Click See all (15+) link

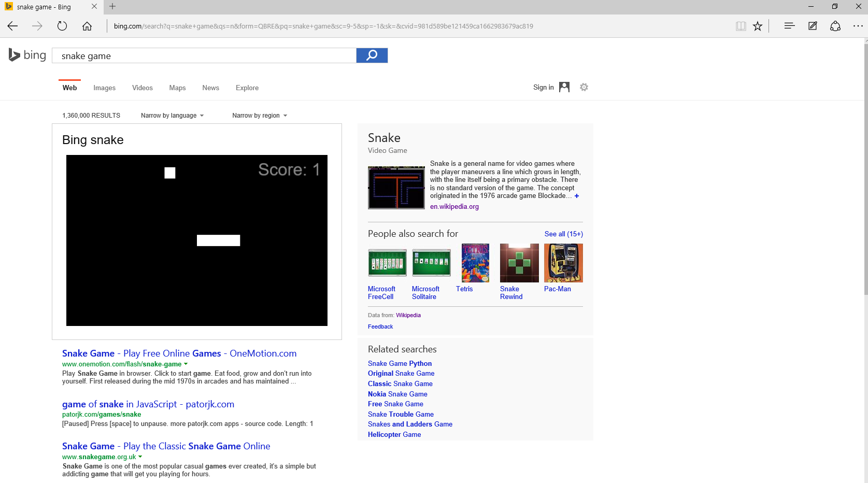pyautogui.click(x=564, y=234)
